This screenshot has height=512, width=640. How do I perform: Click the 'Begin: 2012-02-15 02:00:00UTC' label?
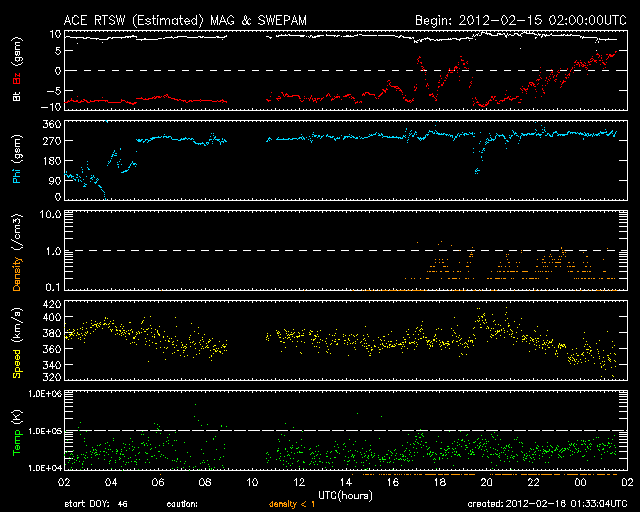pos(521,20)
